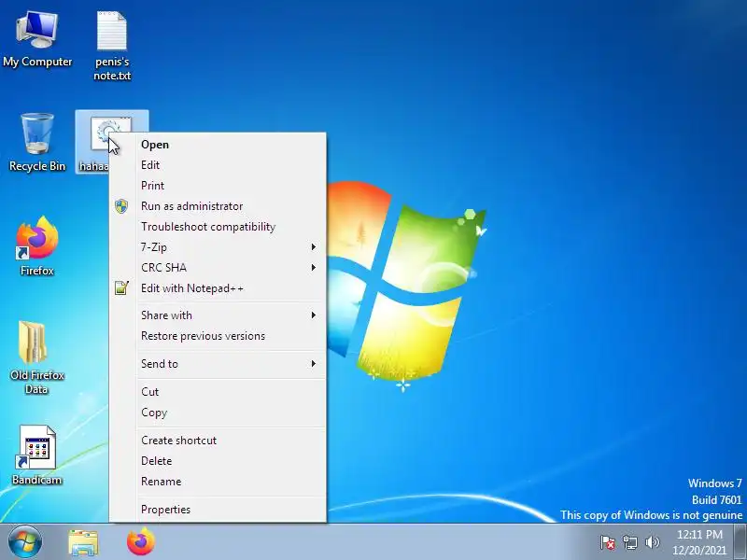Open Action Center flag icon in tray

pos(608,542)
